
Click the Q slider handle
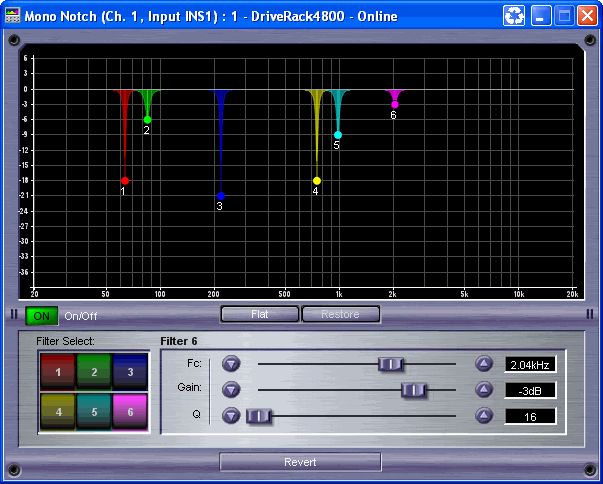coord(259,416)
